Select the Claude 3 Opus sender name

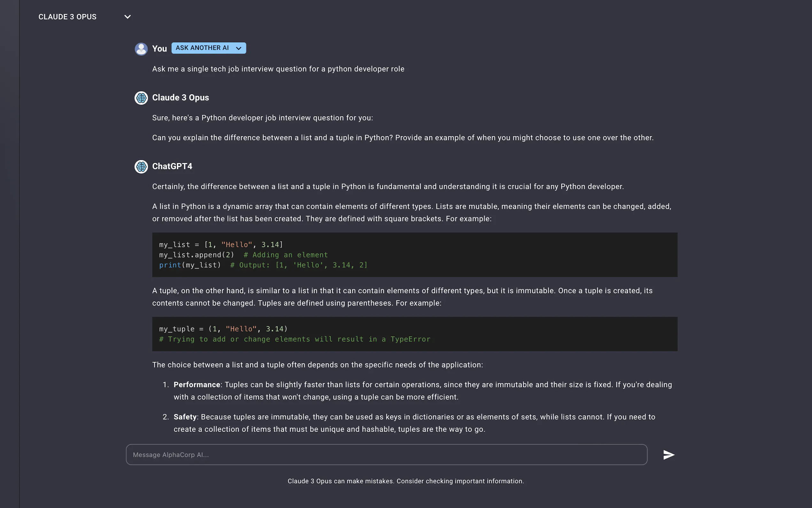180,98
